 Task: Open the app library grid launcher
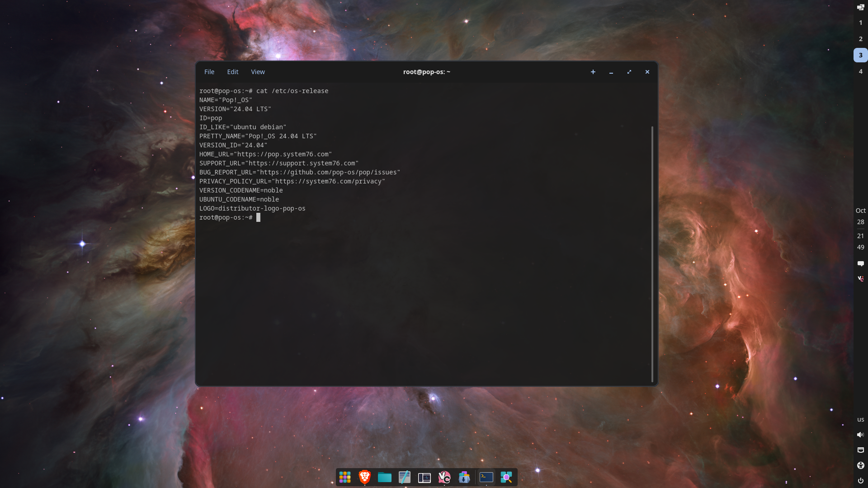tap(345, 477)
